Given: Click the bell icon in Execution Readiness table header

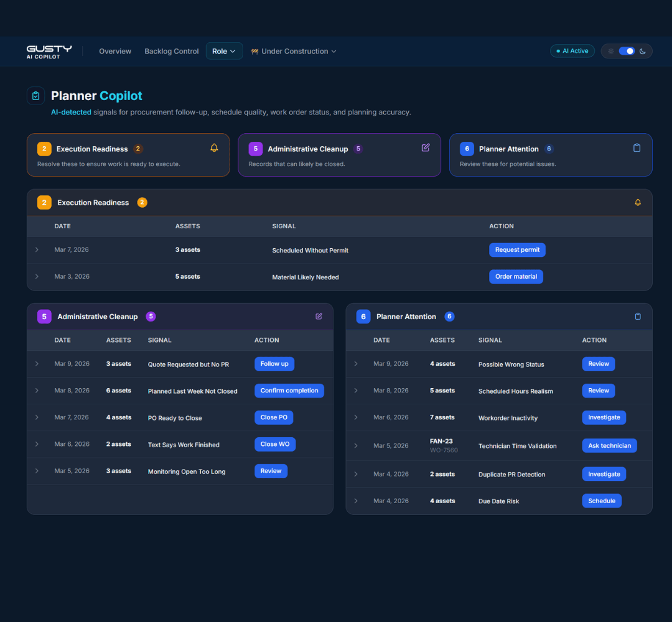Looking at the screenshot, I should coord(637,202).
